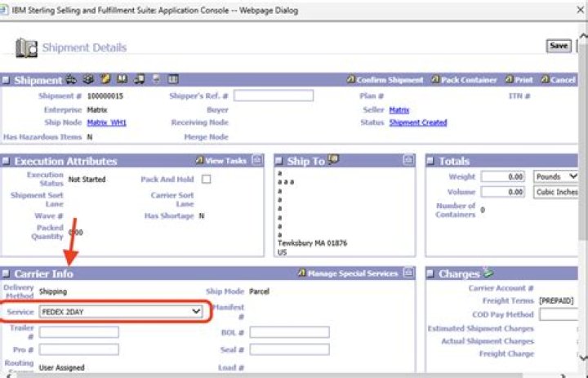Close the Webpage Dialog window

click(580, 10)
